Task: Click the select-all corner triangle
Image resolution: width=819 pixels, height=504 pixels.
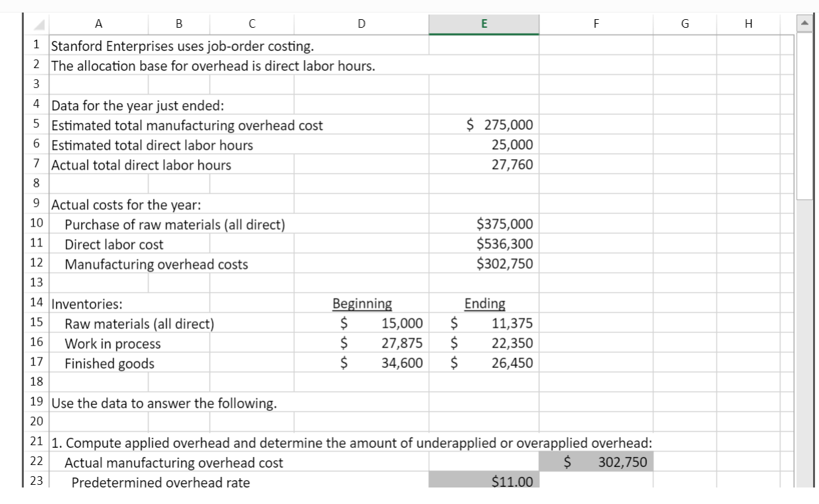Action: coord(38,24)
